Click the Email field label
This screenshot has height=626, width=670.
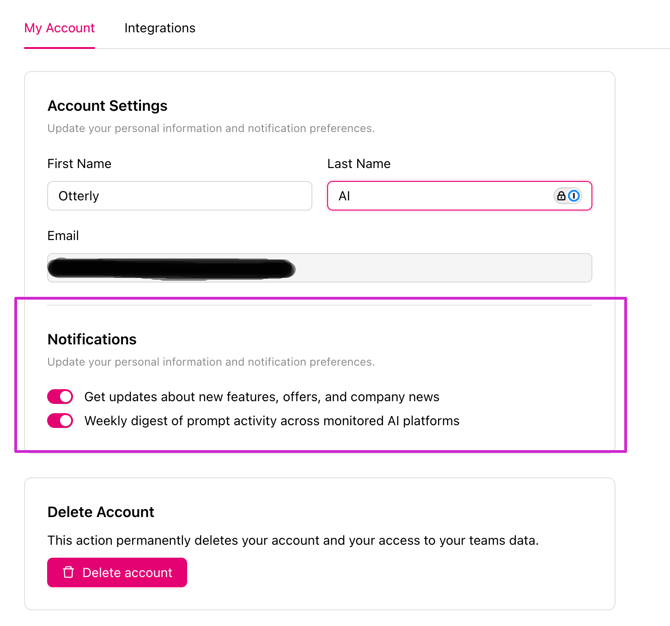coord(63,236)
